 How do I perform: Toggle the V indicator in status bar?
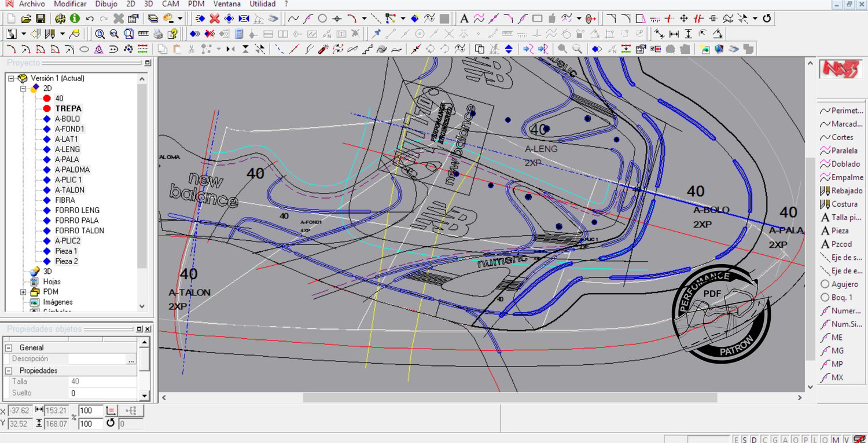pyautogui.click(x=847, y=440)
